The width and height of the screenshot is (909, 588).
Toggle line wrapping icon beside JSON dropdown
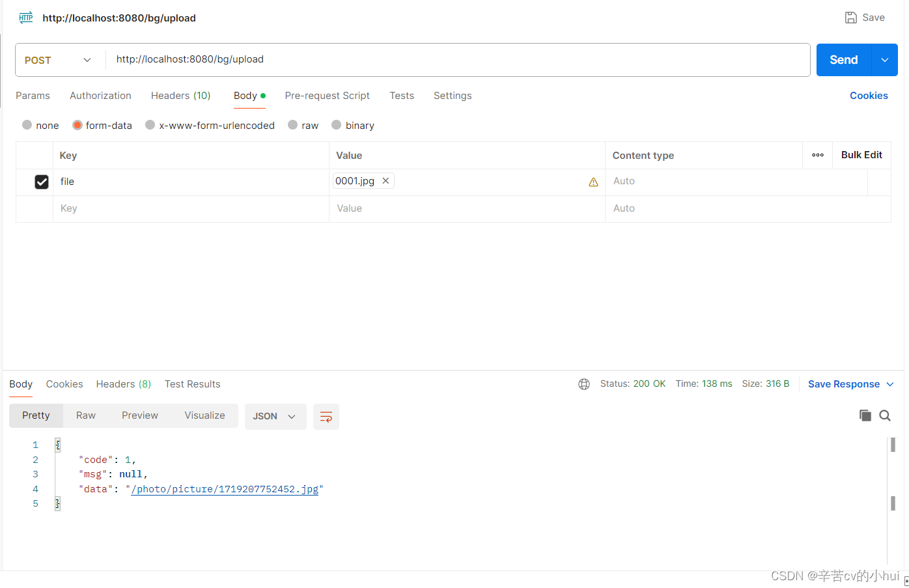click(x=326, y=416)
